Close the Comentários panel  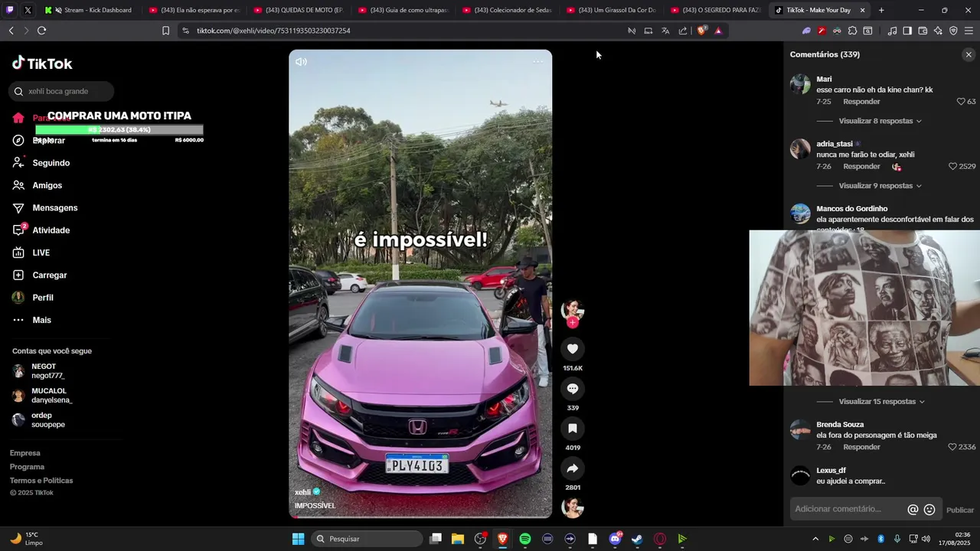pyautogui.click(x=969, y=54)
